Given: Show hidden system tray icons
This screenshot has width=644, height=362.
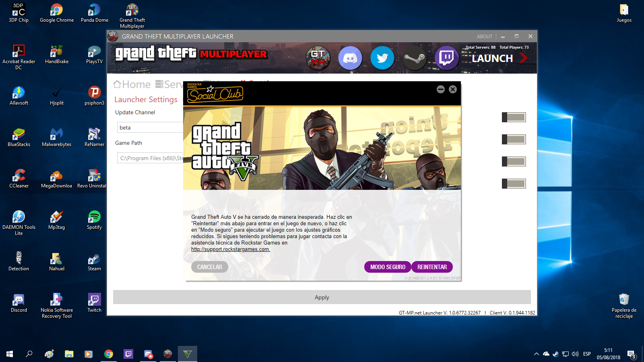Looking at the screenshot, I should [536, 354].
